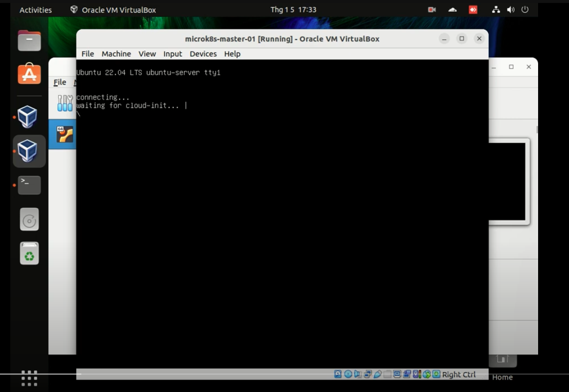Click the audio status icon in VirtualBox status bar
This screenshot has height=392, width=569.
(x=358, y=374)
